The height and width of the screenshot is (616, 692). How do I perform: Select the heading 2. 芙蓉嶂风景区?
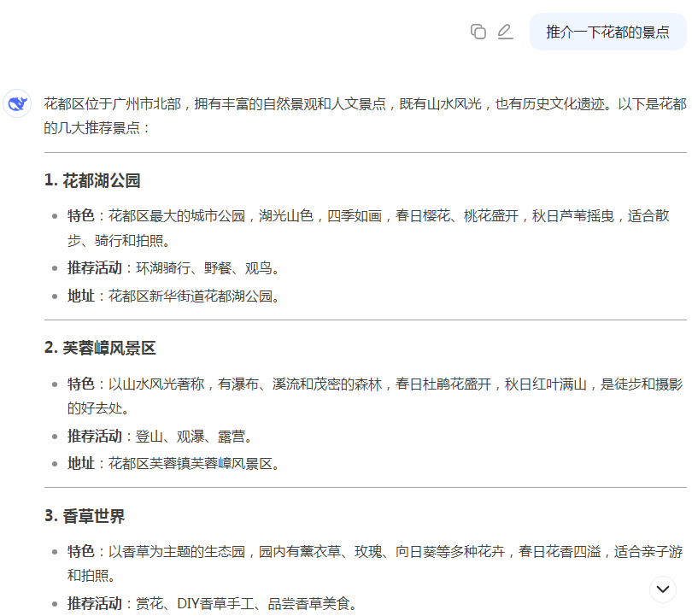click(x=100, y=348)
